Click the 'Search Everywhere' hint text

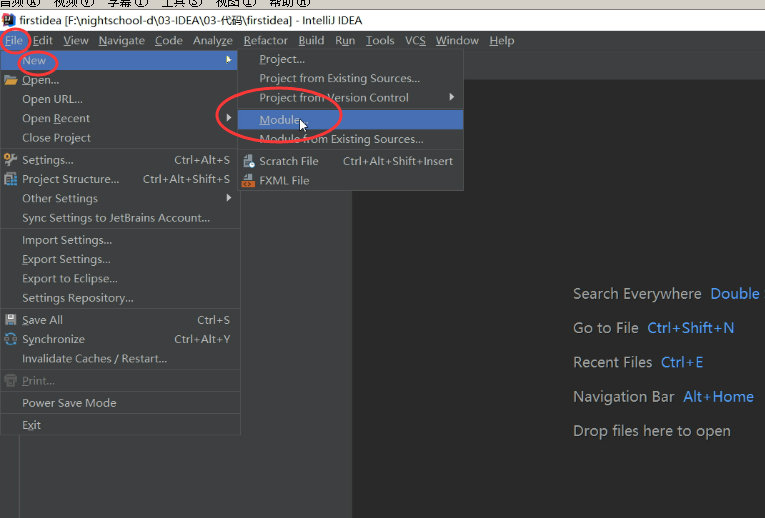click(637, 294)
